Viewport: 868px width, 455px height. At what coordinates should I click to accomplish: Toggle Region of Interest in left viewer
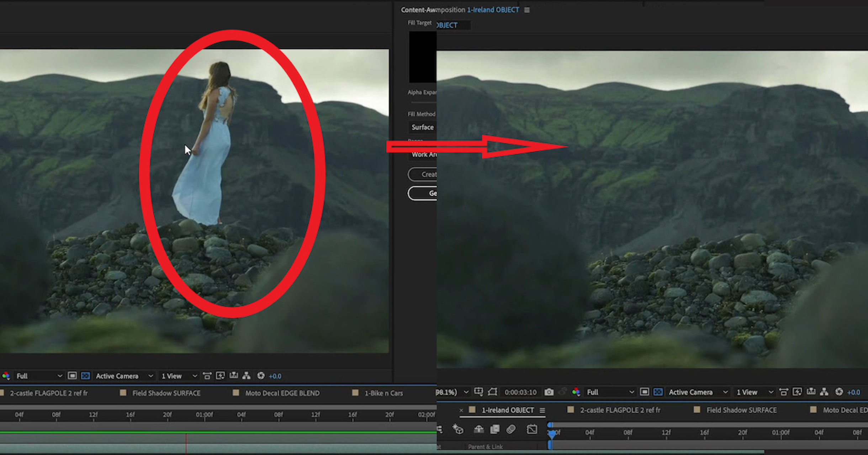[72, 376]
